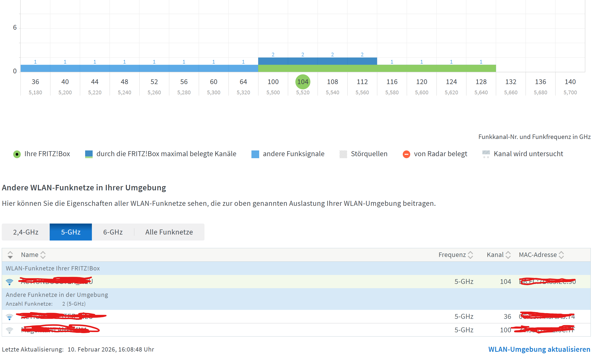Viewport: 598px width, 364px height.
Task: Click 'WLAN-Umgebung aktualisieren' link
Action: (x=539, y=349)
